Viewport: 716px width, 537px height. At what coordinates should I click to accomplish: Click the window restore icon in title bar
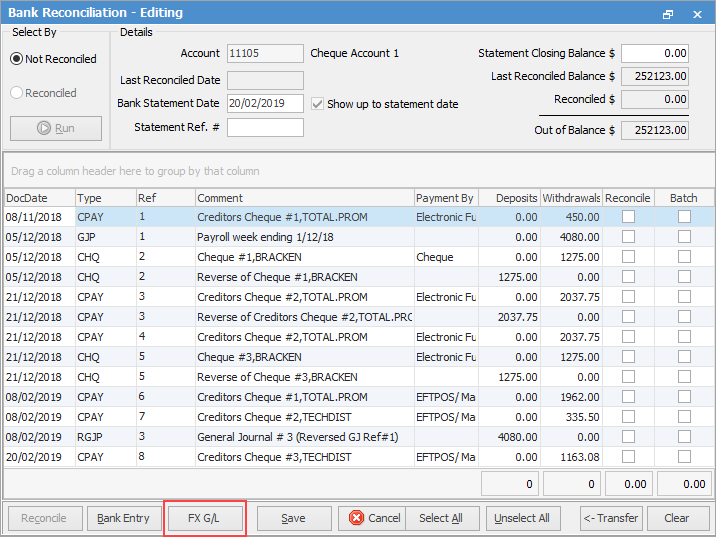pyautogui.click(x=668, y=14)
